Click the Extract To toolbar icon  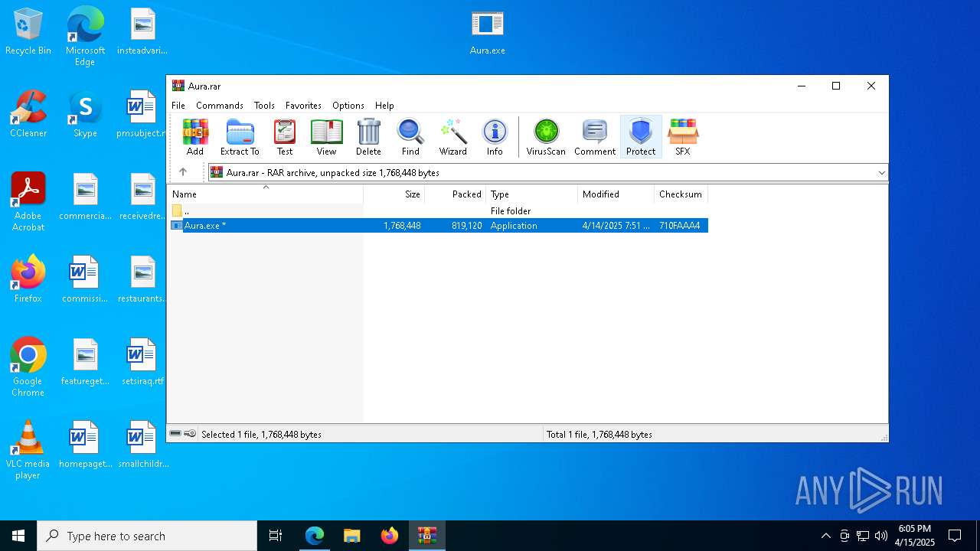[240, 138]
